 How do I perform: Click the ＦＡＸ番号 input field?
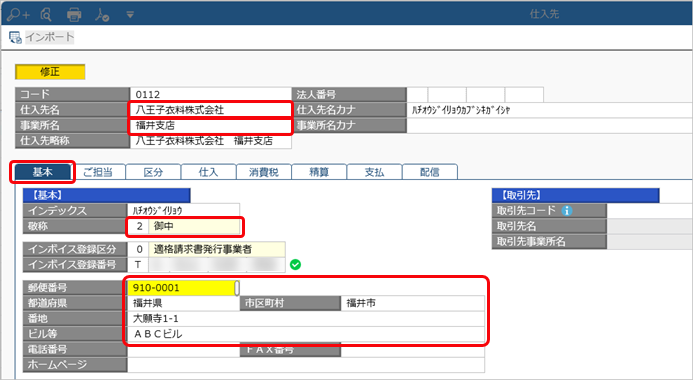pos(413,350)
